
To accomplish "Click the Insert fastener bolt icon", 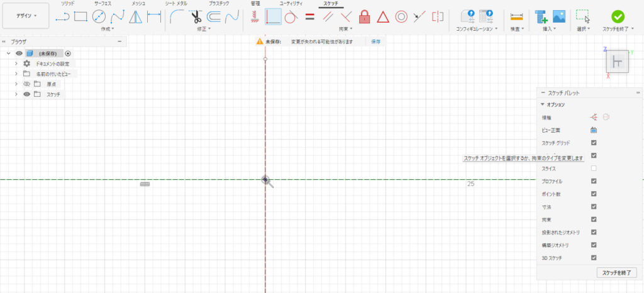I will (x=541, y=17).
